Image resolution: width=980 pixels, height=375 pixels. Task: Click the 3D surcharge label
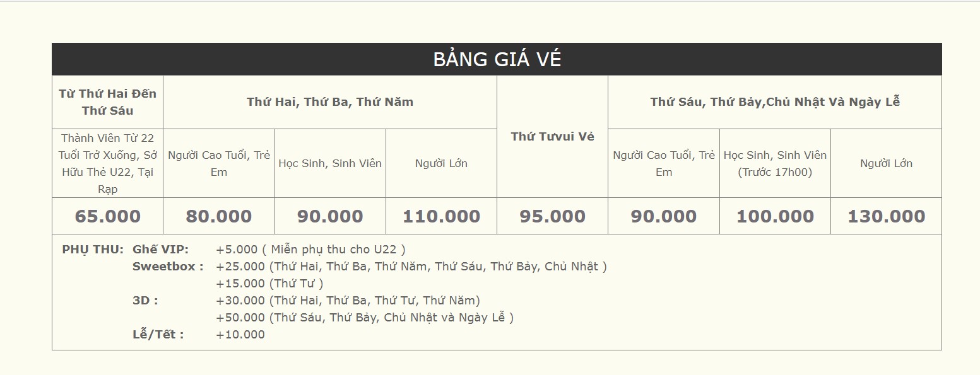pos(145,301)
